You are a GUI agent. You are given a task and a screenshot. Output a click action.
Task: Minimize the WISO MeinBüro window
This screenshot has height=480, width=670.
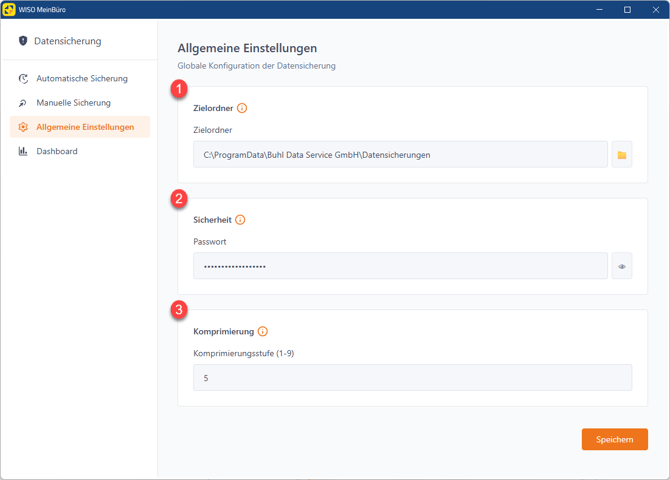pos(599,9)
